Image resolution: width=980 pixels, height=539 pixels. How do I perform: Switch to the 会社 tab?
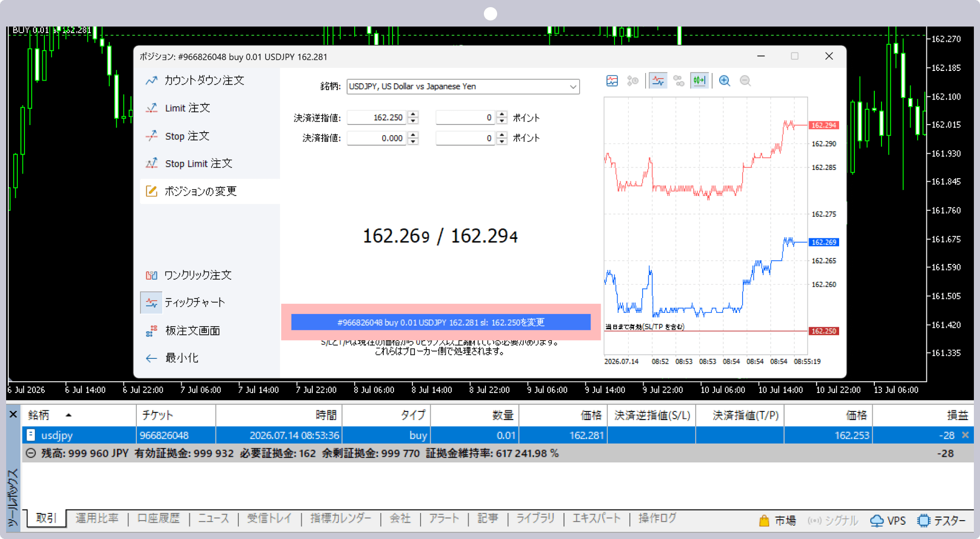(400, 519)
